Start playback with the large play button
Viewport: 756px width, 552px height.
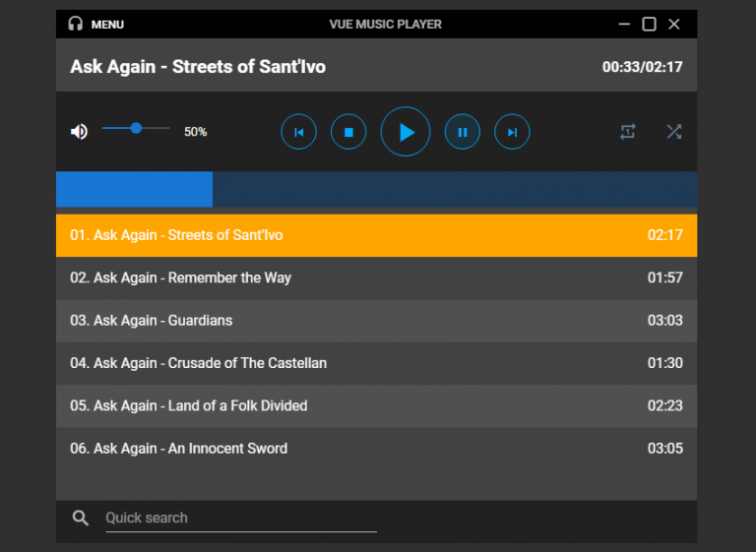(x=406, y=132)
